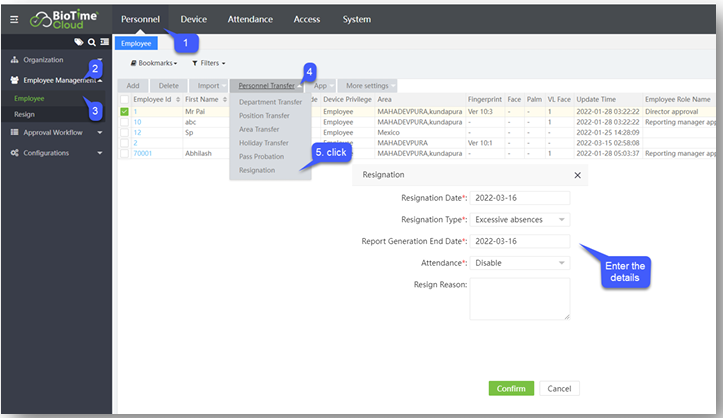Click the hamburger menu icon beside the logo
Screen dimensions: 723x418
point(14,19)
